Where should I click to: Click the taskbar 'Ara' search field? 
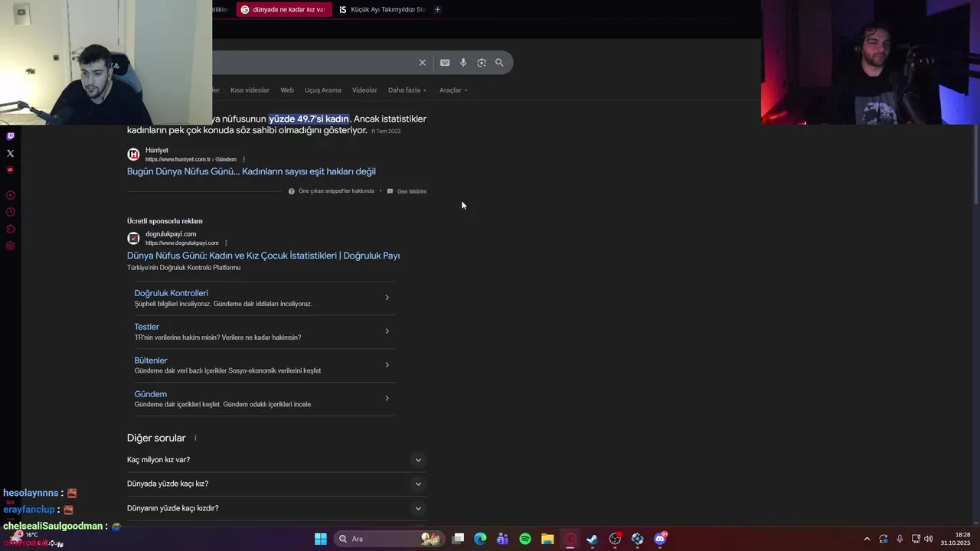[x=390, y=539]
